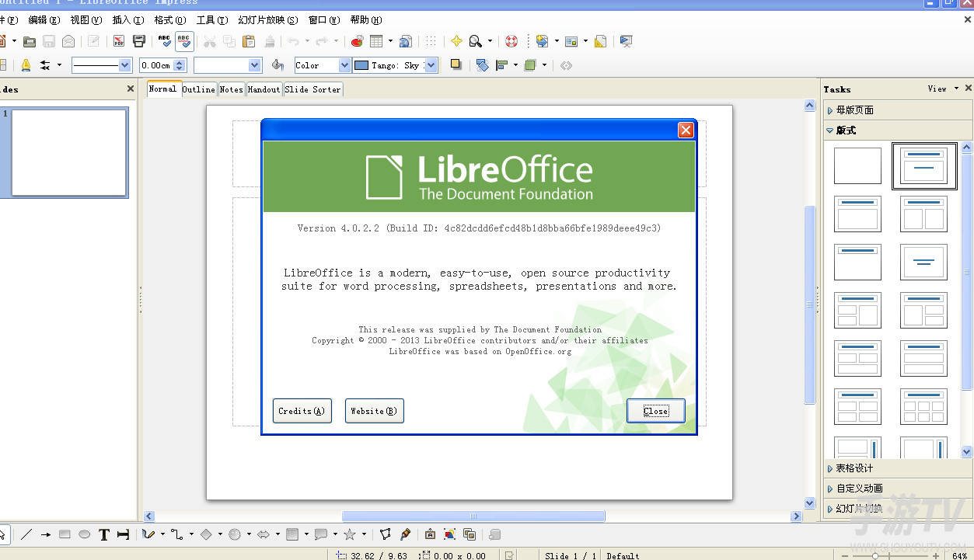This screenshot has height=560, width=974.
Task: Select the blank slide layout thumbnail
Action: [857, 165]
